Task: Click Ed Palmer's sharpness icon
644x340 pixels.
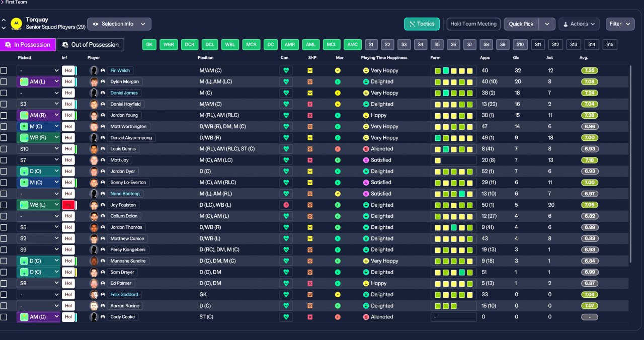Action: point(310,283)
